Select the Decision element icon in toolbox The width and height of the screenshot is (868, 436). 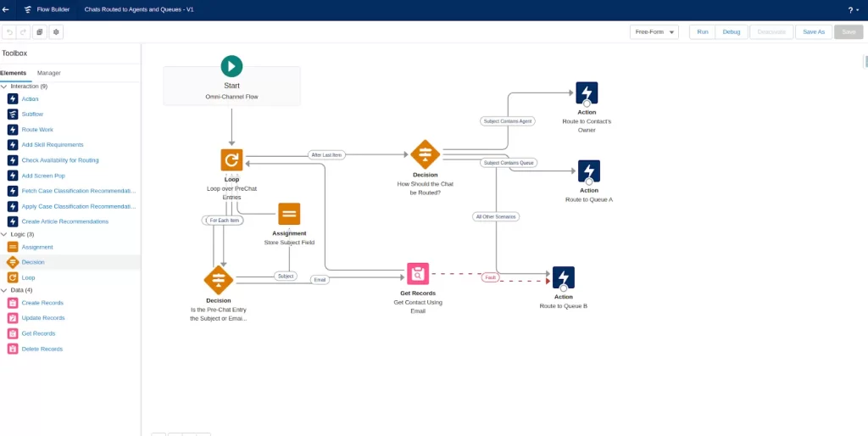pos(13,262)
